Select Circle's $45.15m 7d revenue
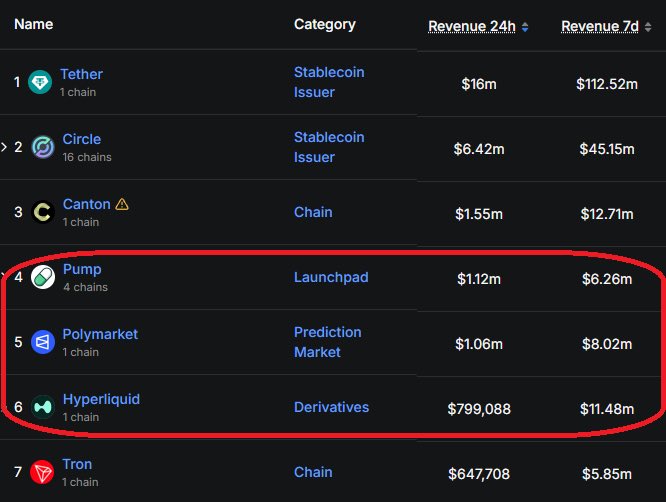This screenshot has width=666, height=502. pyautogui.click(x=607, y=149)
